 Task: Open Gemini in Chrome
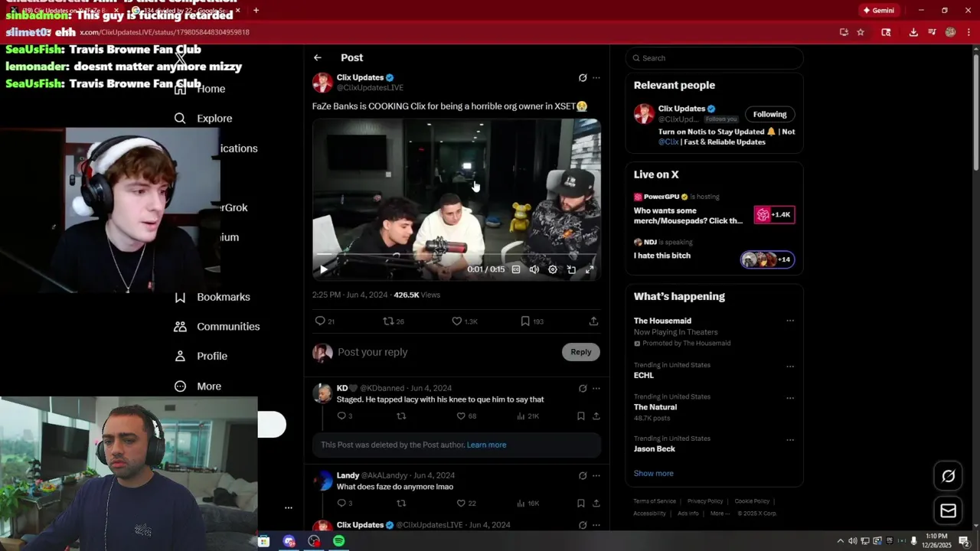click(x=878, y=11)
